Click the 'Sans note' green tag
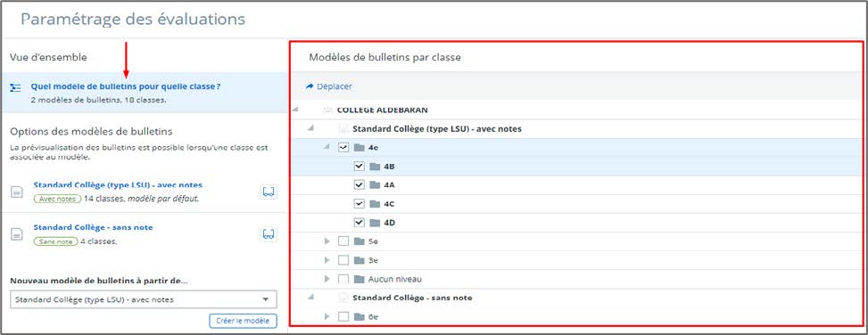Screen dimensions: 868x335 click(55, 241)
